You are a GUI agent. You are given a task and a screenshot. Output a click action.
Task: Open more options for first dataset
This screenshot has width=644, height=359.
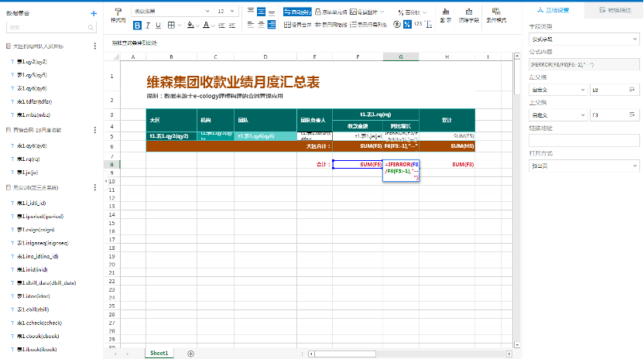point(94,46)
